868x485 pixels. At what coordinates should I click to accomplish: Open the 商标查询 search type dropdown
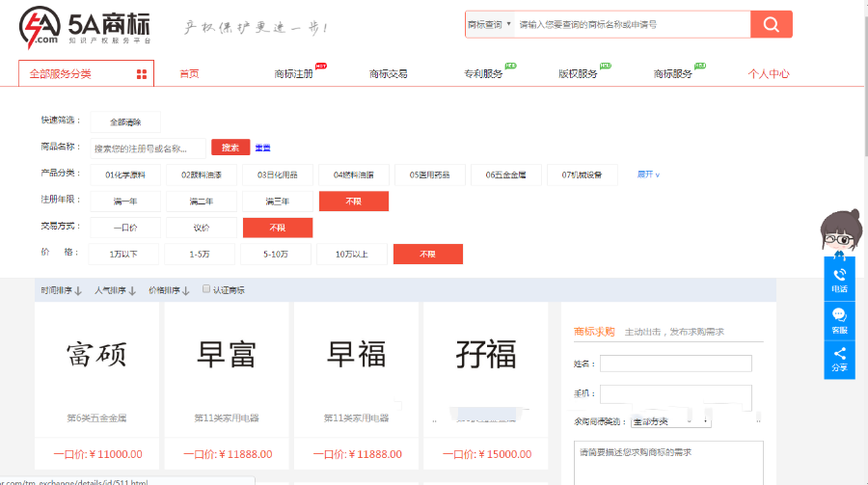(488, 24)
